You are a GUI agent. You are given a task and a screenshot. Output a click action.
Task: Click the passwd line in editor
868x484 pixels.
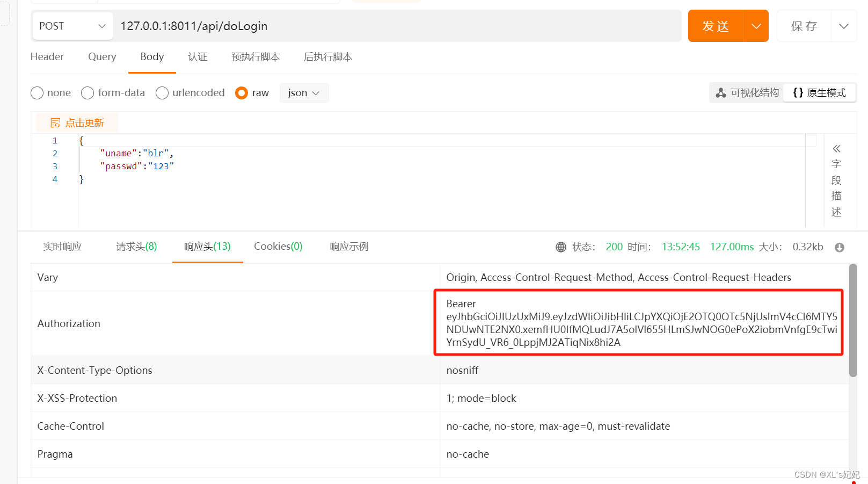tap(137, 166)
